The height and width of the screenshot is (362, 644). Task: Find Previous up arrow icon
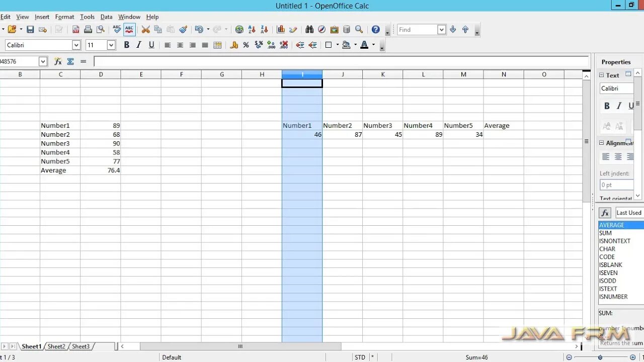click(x=465, y=30)
